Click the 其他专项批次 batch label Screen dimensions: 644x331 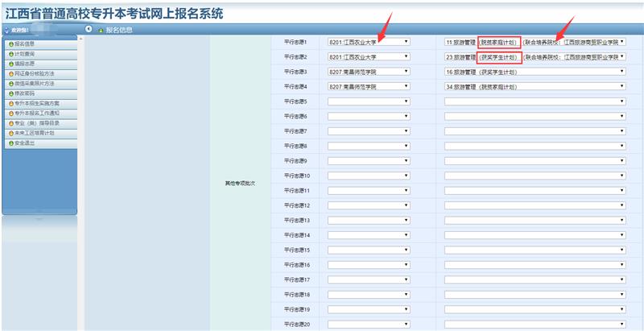240,183
